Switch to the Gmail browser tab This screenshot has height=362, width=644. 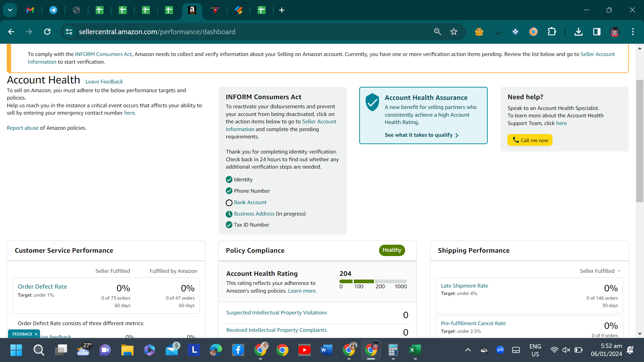30,10
